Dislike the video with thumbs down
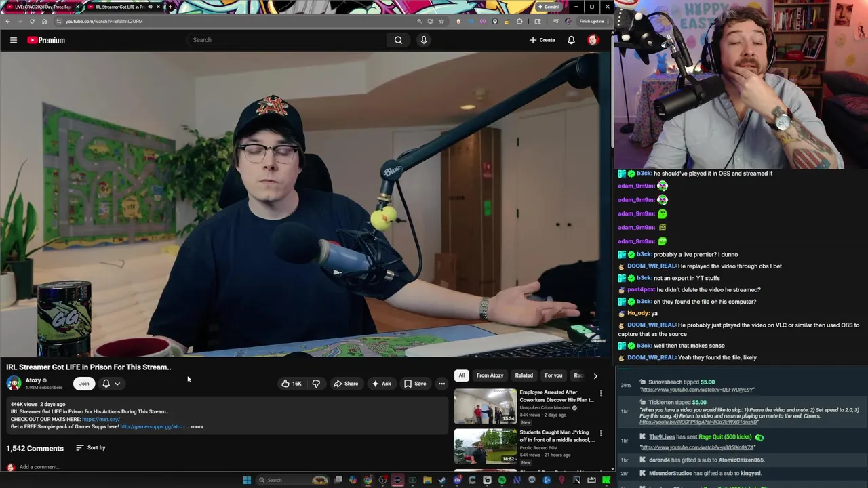The image size is (868, 488). [x=316, y=384]
